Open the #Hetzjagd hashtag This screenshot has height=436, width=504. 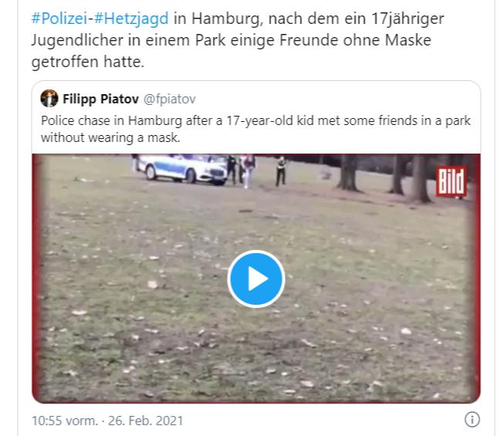click(x=131, y=19)
